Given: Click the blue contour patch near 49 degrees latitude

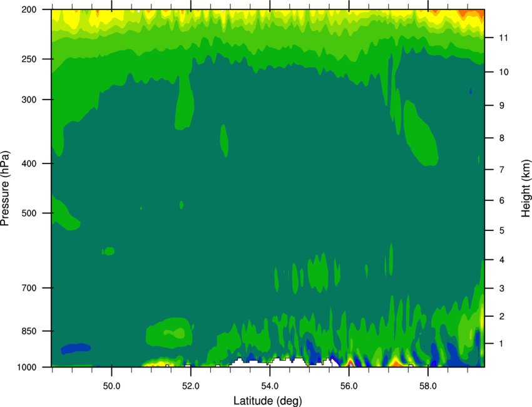Looking at the screenshot, I should tap(75, 348).
